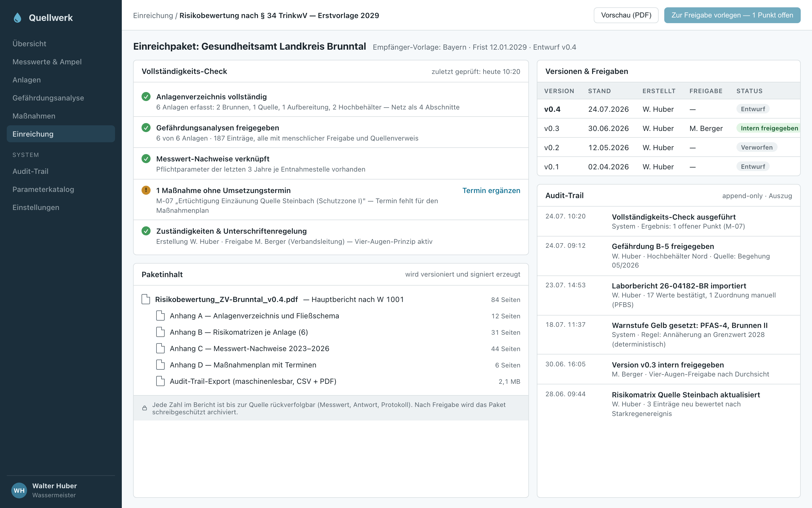Select the active Einreichung sidebar item

61,134
